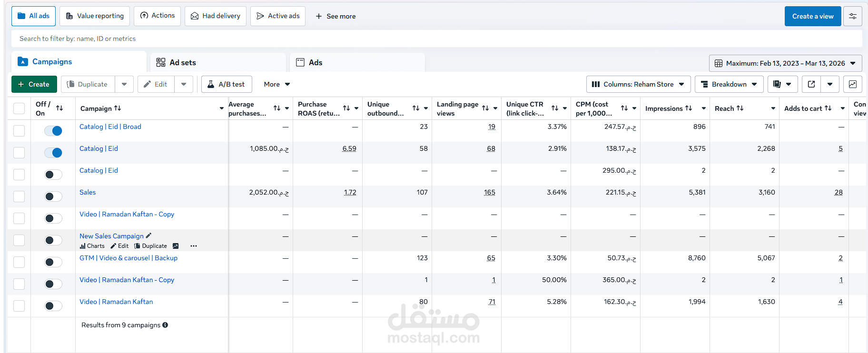868x353 pixels.
Task: Tick the checkbox for Video | Ramadan Kaftan row
Action: coord(19,306)
